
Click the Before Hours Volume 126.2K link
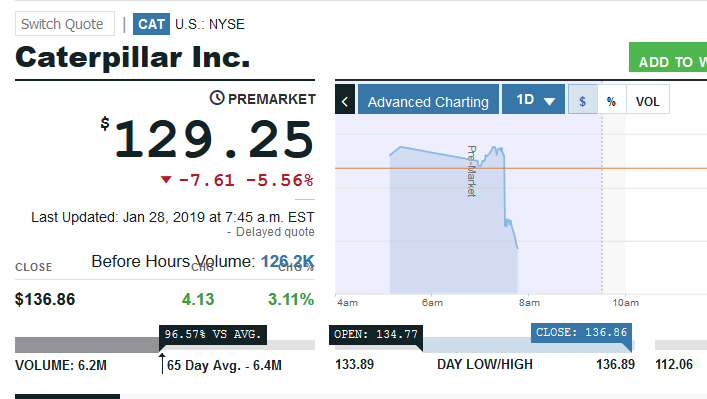click(287, 261)
